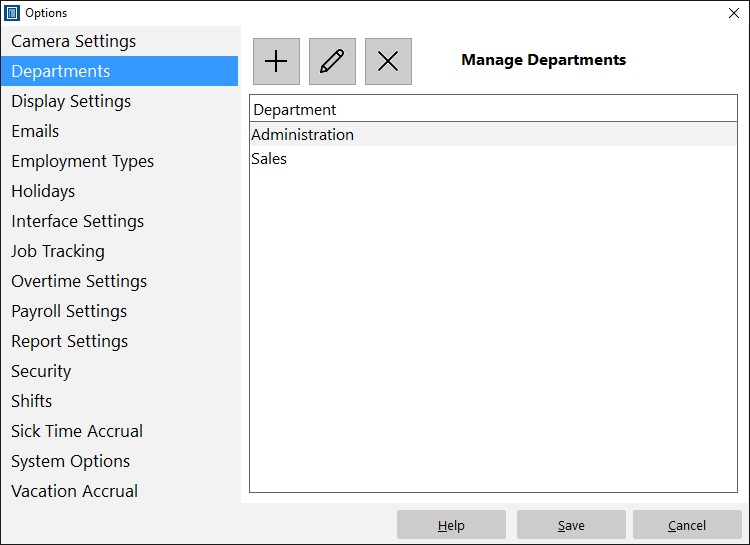This screenshot has height=545, width=750.
Task: Click the Cancel button
Action: click(687, 525)
